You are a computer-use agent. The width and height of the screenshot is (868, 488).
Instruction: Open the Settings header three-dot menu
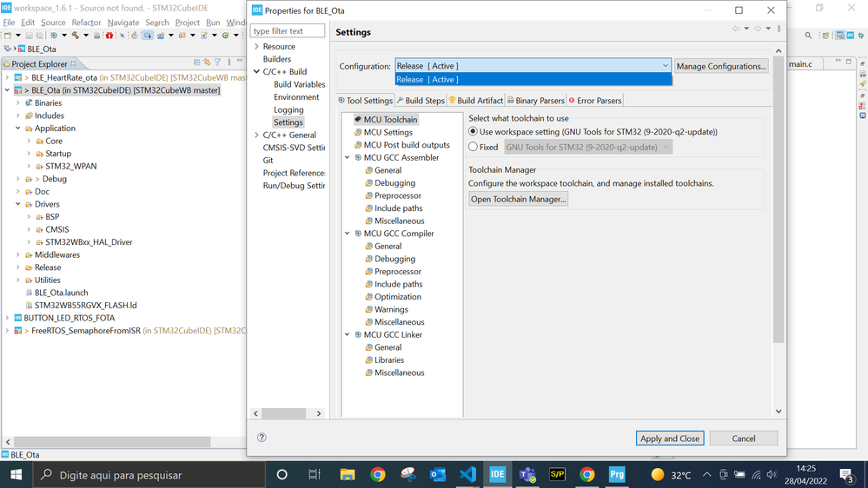coord(779,29)
